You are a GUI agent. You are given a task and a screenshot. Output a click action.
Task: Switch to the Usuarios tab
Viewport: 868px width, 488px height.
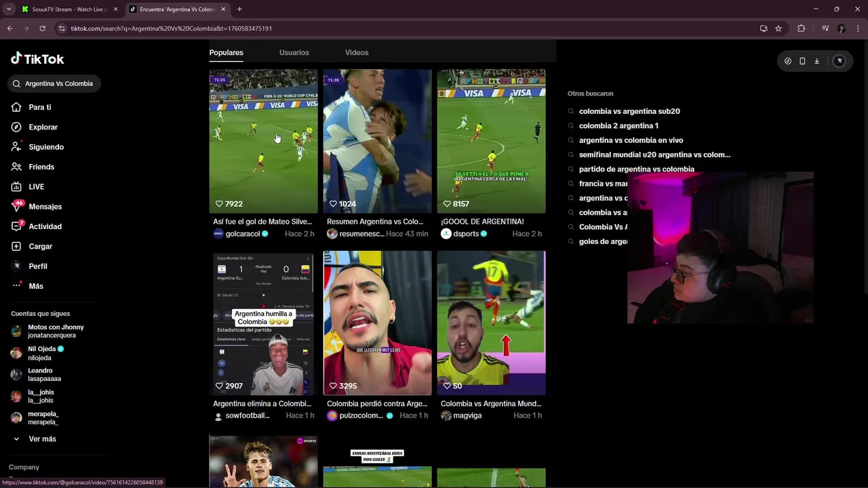click(294, 52)
